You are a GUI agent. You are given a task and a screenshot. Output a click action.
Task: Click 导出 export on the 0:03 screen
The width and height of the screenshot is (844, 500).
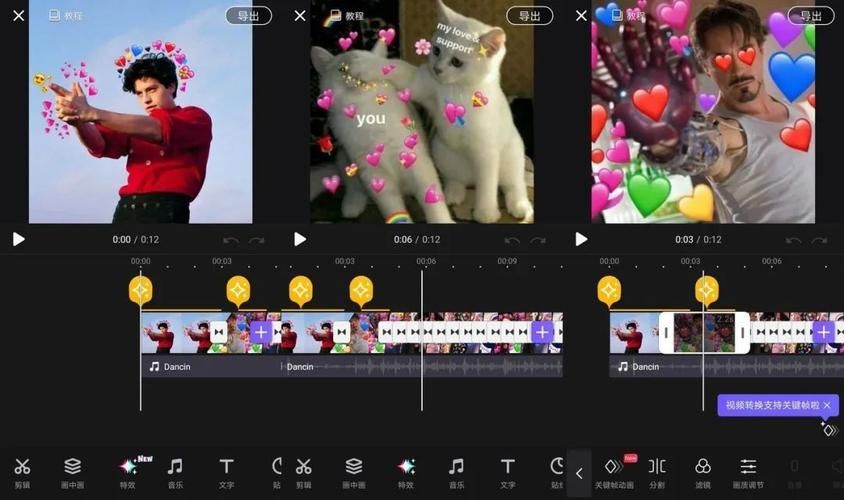click(811, 16)
